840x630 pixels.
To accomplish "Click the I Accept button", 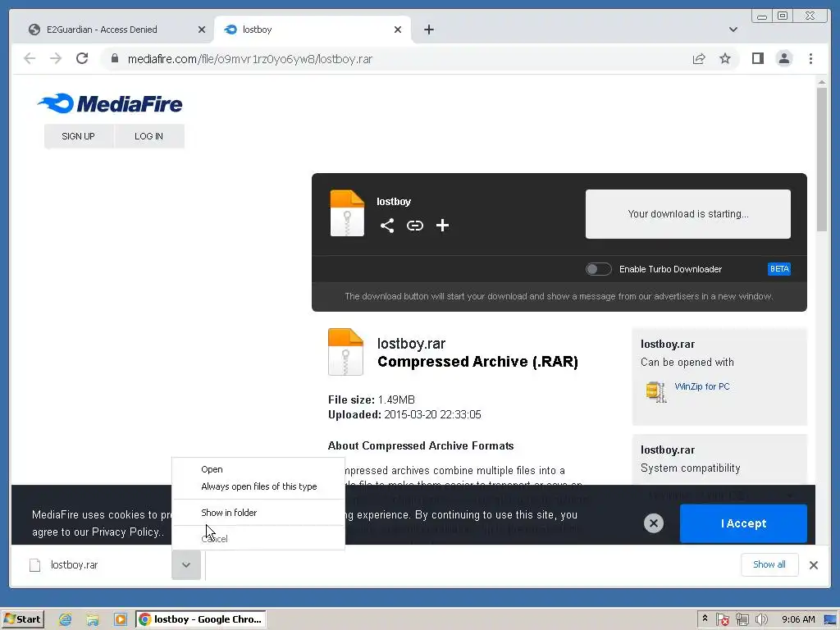I will click(743, 523).
